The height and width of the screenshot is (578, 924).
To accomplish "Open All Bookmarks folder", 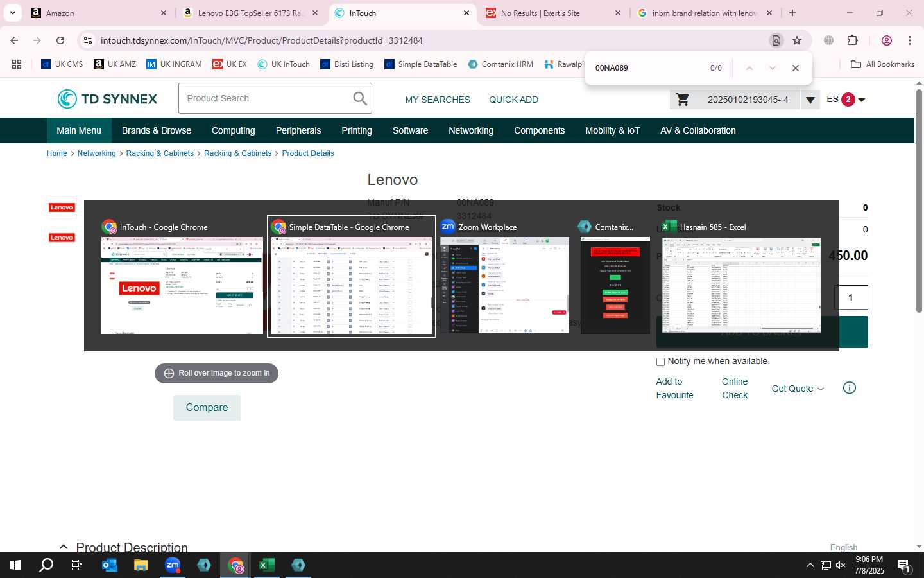I will coord(882,64).
